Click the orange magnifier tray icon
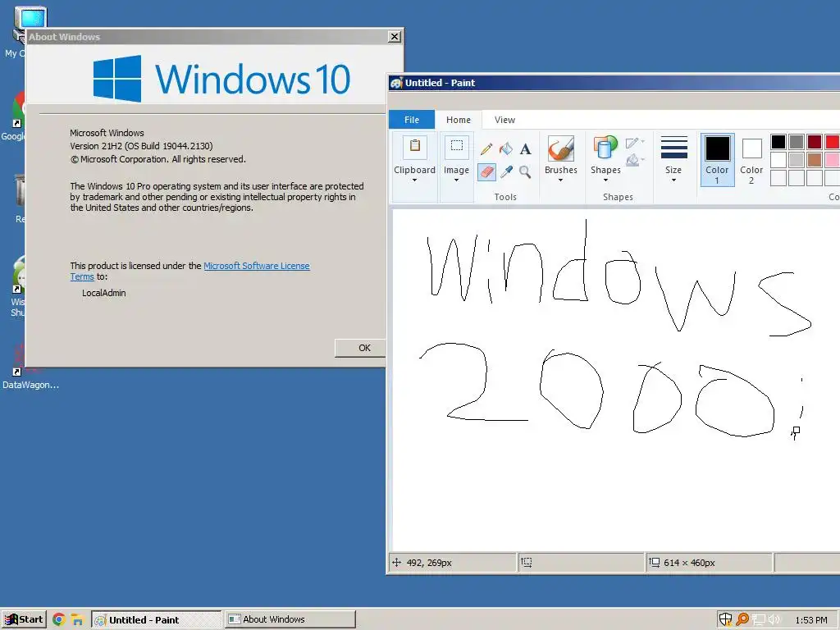 [x=742, y=619]
